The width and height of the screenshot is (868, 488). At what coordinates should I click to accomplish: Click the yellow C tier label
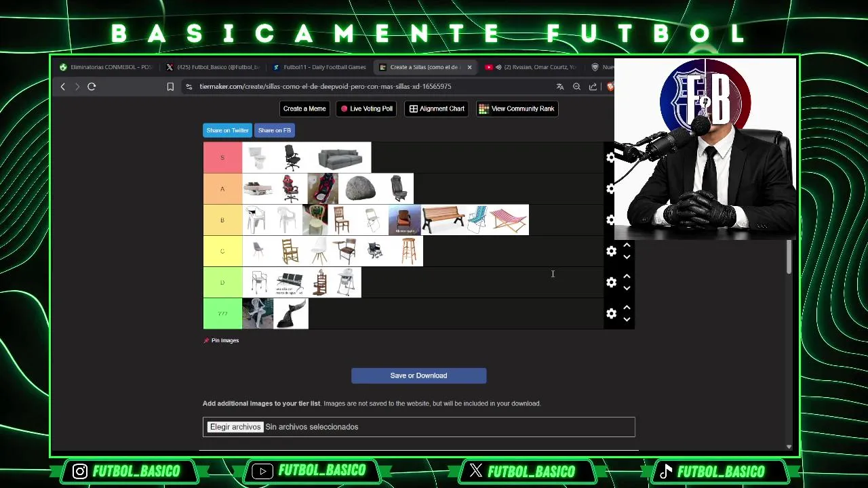pyautogui.click(x=222, y=251)
